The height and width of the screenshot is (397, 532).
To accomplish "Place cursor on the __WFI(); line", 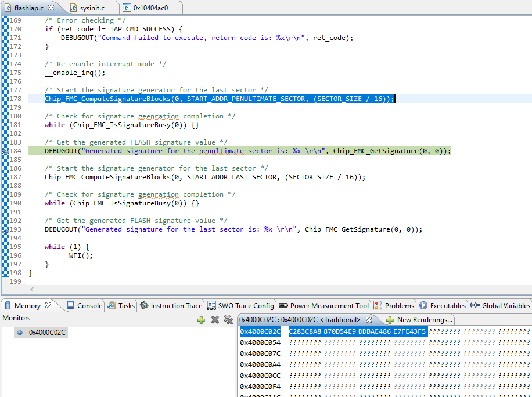I will coord(77,255).
